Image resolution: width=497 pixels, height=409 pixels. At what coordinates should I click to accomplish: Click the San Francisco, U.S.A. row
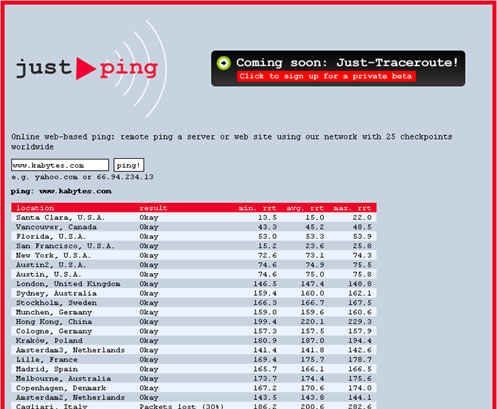[x=194, y=246]
